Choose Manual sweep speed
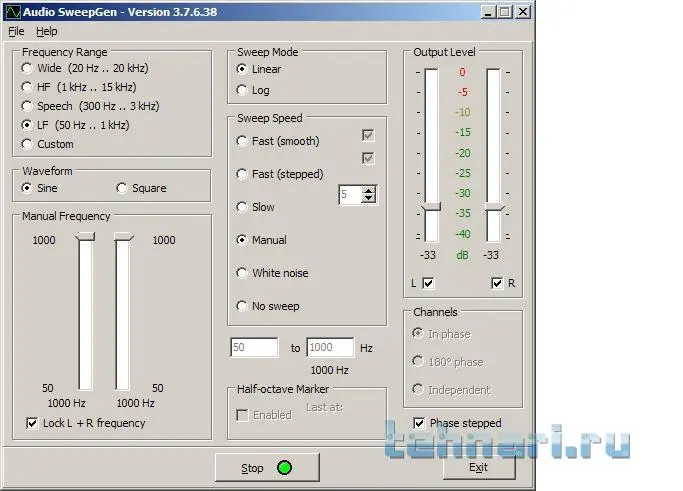Viewport: 683px width, 491px height. coord(261,240)
